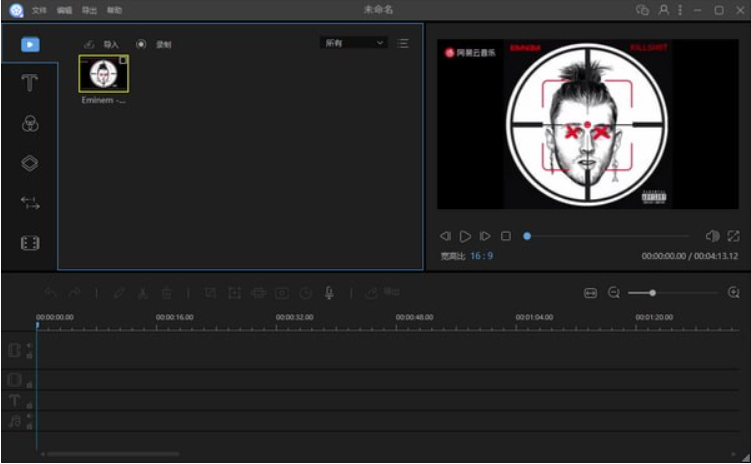Step to next frame in preview
The image size is (751, 464).
pyautogui.click(x=485, y=236)
